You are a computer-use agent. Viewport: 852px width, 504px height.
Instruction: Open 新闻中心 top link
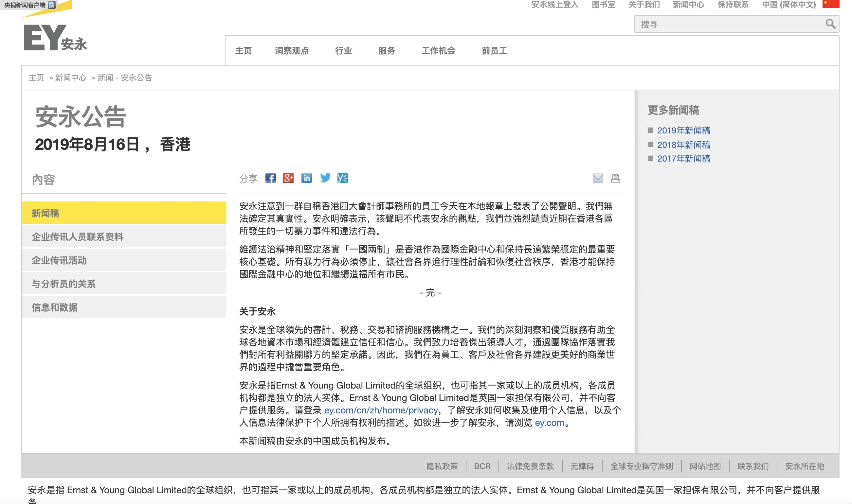689,4
